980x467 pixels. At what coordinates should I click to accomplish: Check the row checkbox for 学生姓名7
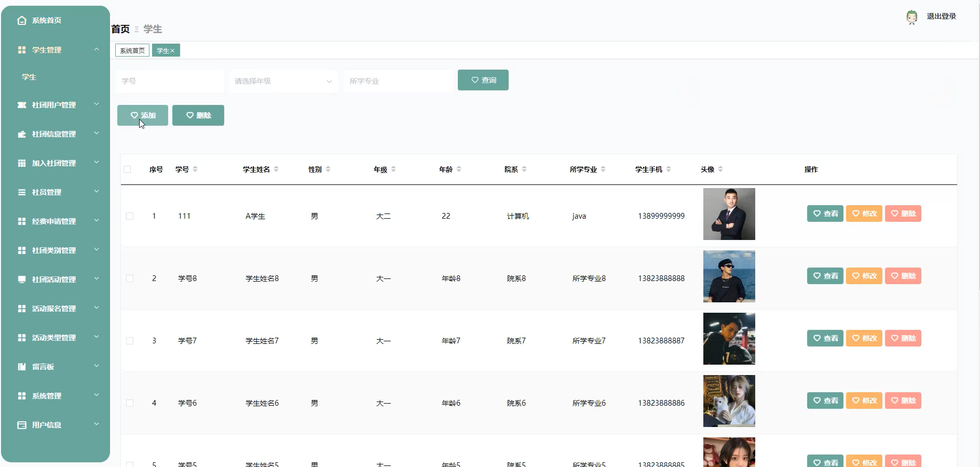(130, 341)
